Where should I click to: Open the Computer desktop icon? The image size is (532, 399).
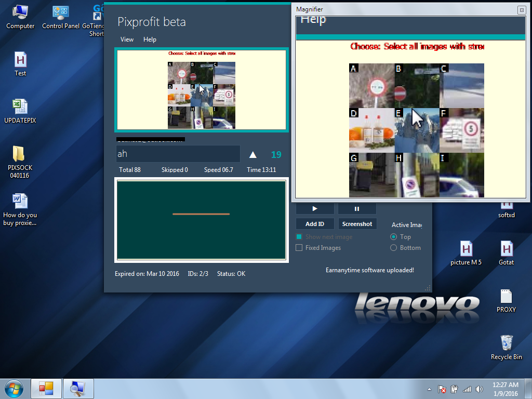[20, 17]
